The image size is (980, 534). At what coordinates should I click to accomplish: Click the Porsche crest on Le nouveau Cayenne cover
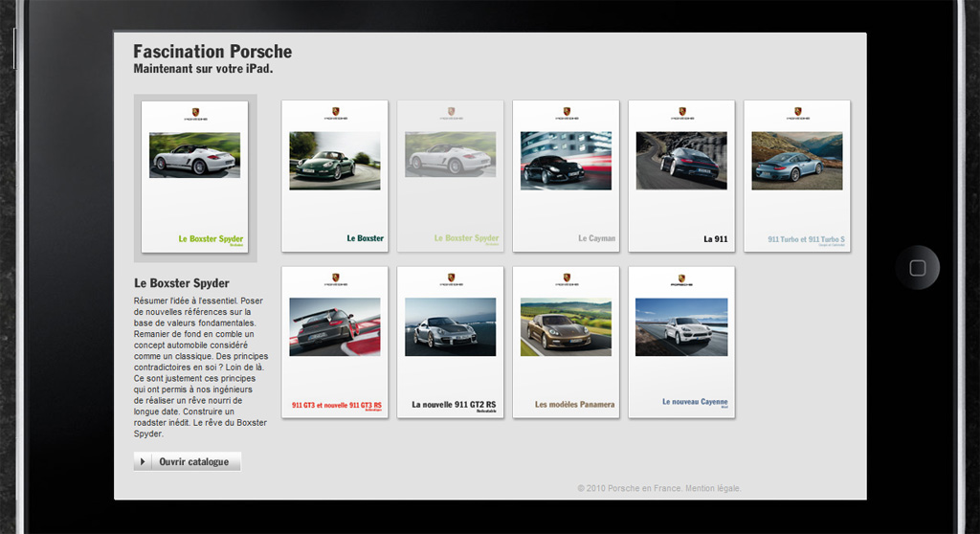point(681,278)
